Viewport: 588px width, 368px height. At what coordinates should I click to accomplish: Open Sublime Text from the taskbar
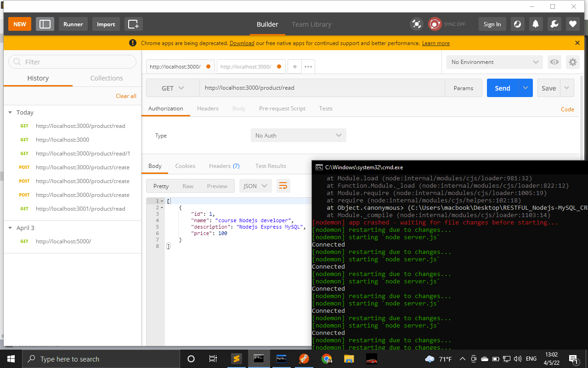coord(236,359)
